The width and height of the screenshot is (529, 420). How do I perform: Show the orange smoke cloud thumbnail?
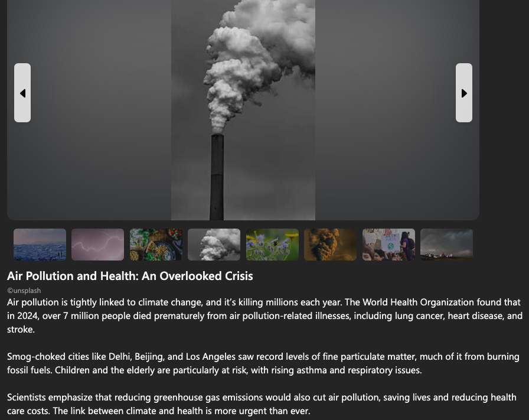[x=330, y=245]
